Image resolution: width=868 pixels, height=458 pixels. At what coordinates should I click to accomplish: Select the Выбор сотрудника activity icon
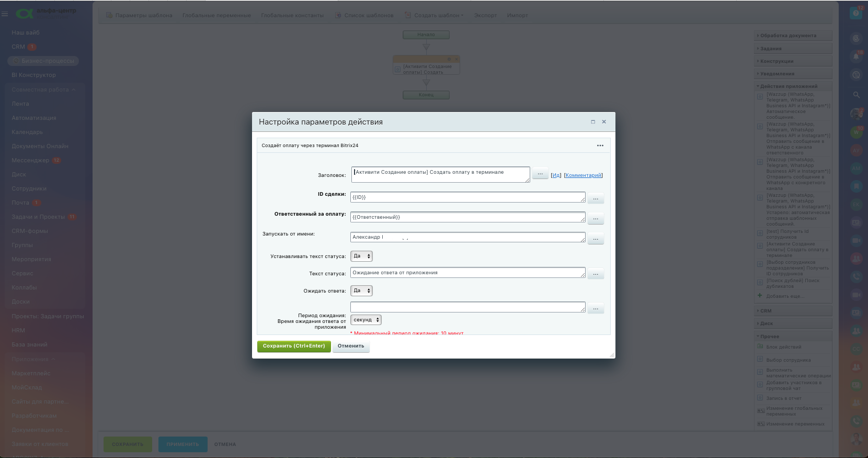(x=760, y=359)
